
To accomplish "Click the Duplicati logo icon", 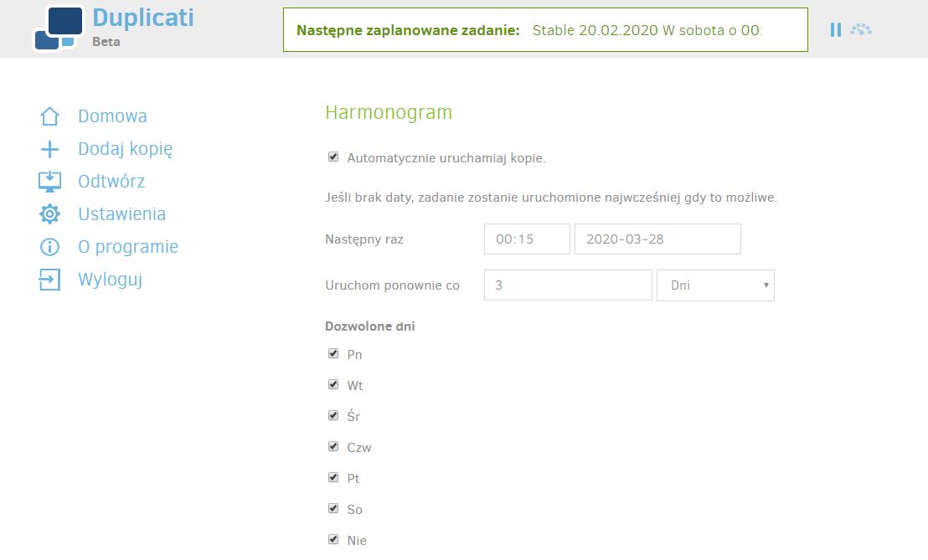I will click(59, 28).
